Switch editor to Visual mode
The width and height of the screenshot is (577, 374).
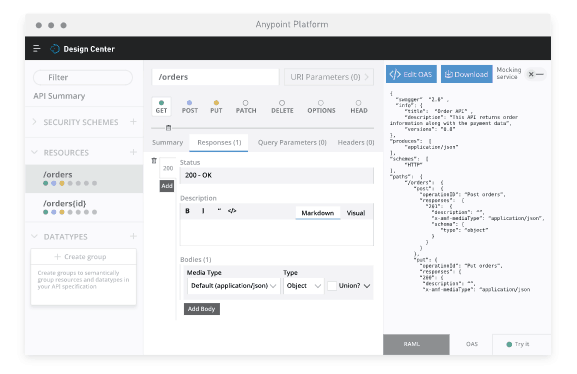[356, 213]
